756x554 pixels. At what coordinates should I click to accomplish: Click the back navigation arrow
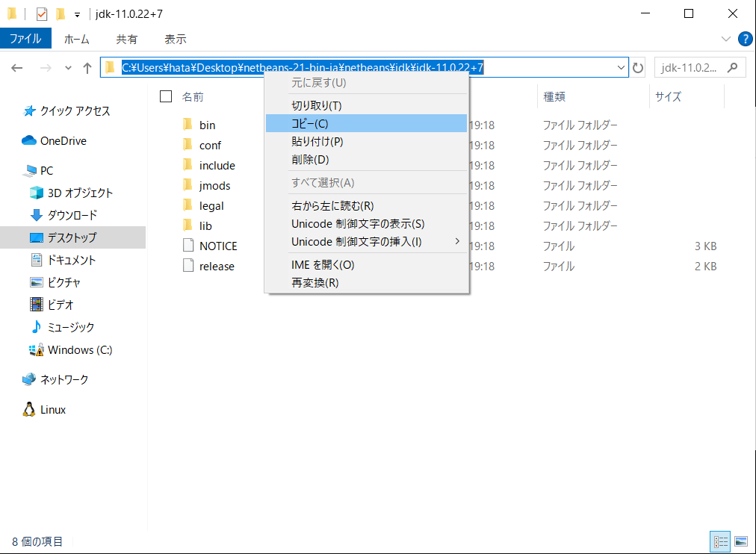point(17,68)
